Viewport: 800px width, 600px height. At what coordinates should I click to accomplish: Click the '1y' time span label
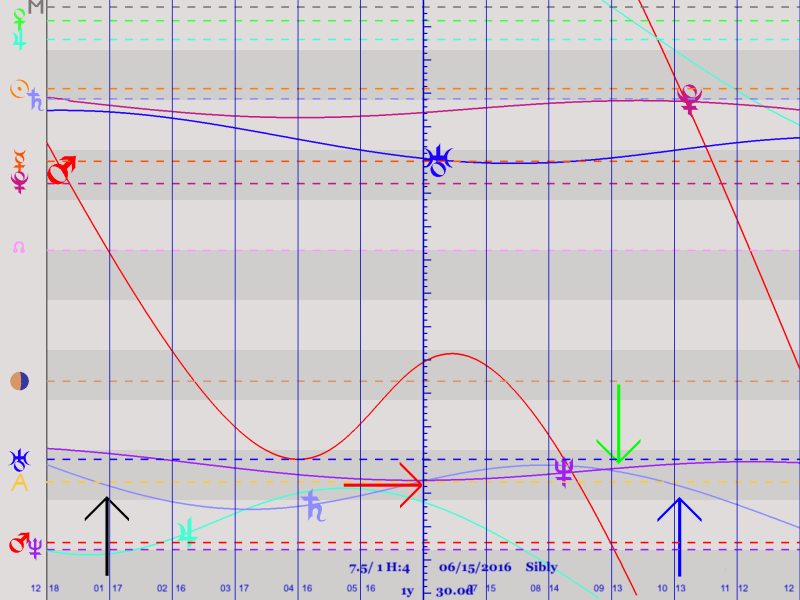[x=407, y=591]
